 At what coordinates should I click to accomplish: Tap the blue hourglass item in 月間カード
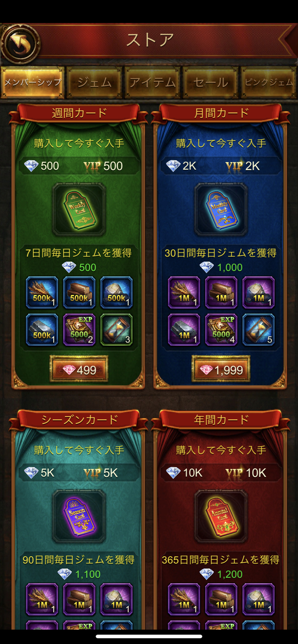[258, 330]
